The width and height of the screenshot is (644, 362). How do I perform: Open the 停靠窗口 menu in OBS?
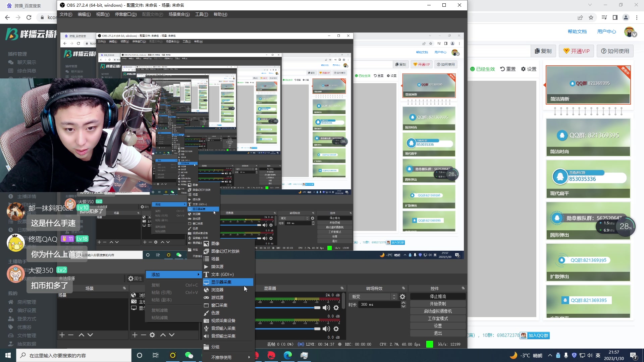(x=126, y=14)
